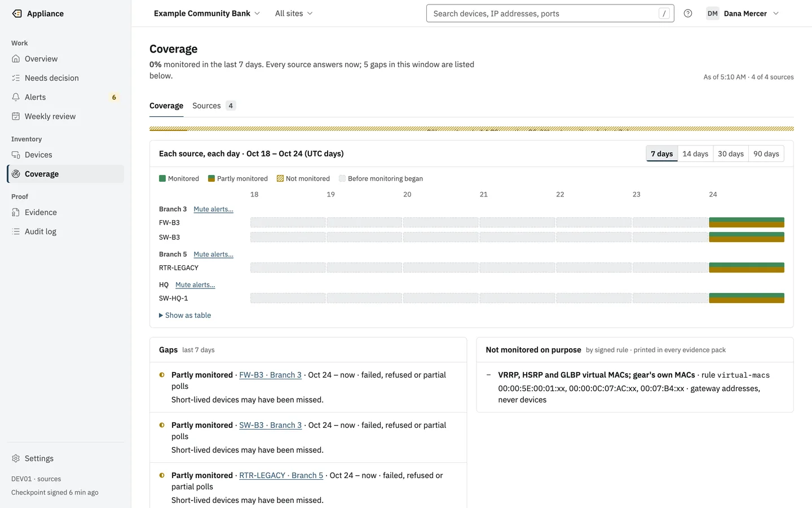
Task: Open Audit log in the sidebar
Action: pyautogui.click(x=65, y=231)
